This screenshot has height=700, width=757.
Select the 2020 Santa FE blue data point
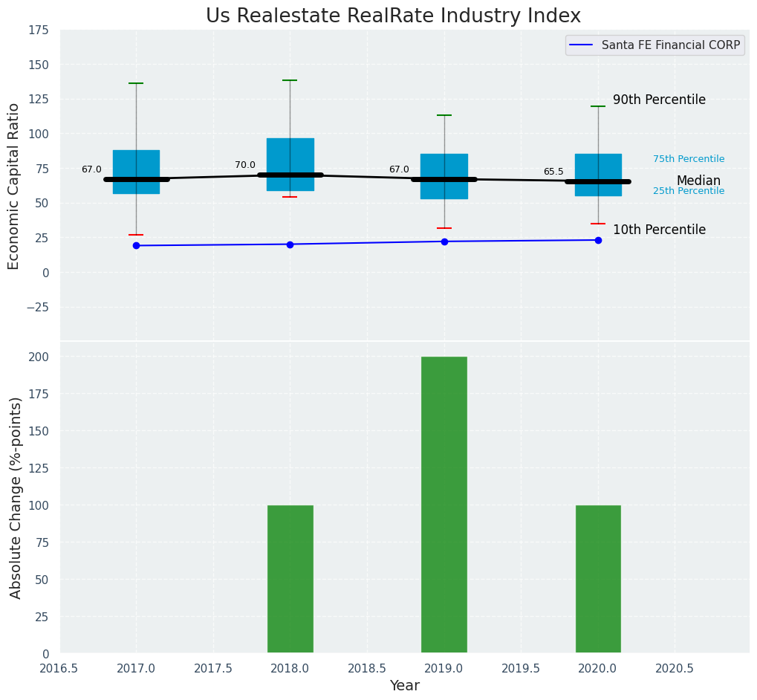click(x=598, y=240)
